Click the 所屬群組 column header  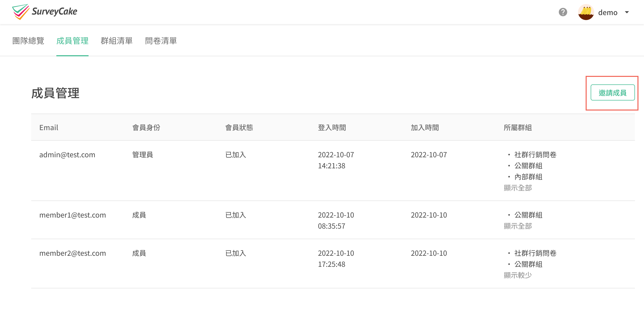click(518, 128)
